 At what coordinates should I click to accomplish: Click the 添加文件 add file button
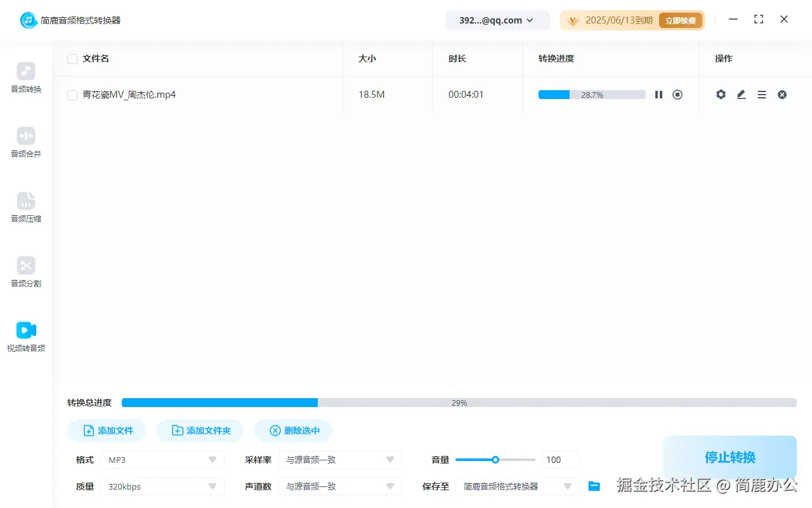click(107, 431)
